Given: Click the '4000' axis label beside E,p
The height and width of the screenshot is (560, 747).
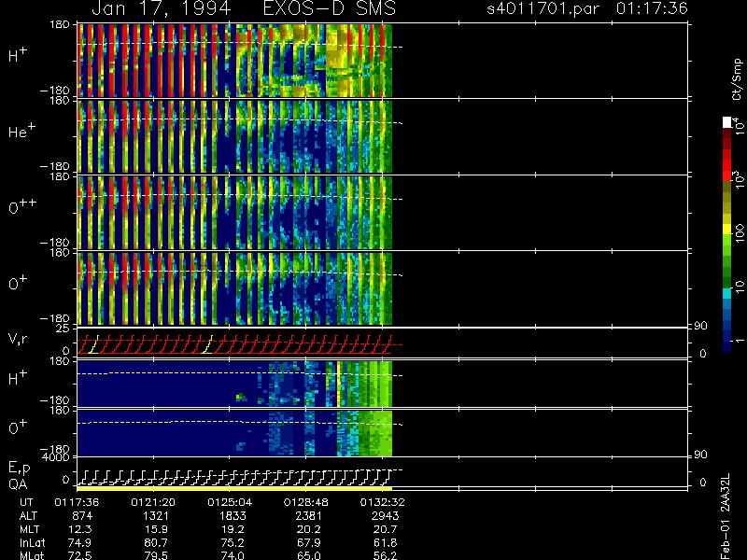Looking at the screenshot, I should 57,457.
